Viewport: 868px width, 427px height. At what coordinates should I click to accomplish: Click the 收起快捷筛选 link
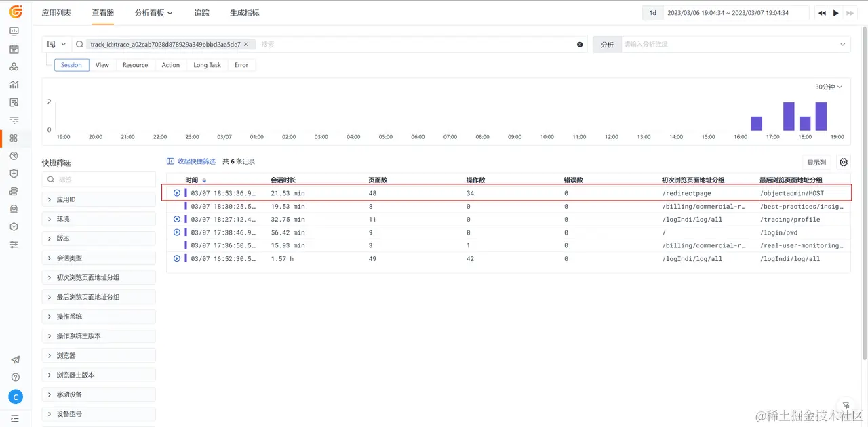point(191,161)
